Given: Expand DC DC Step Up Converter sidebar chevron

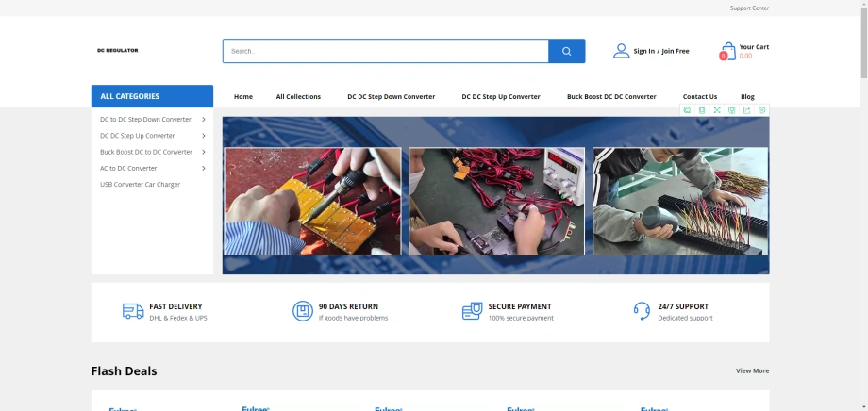Looking at the screenshot, I should 204,136.
